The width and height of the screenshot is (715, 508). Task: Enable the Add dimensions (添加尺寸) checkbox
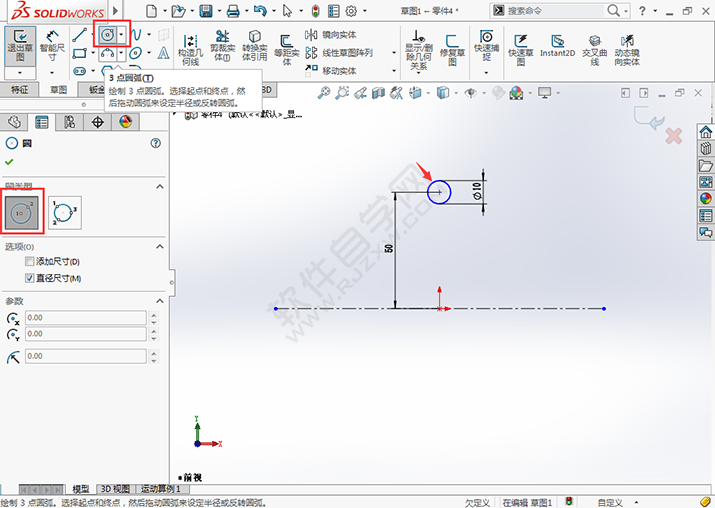29,261
